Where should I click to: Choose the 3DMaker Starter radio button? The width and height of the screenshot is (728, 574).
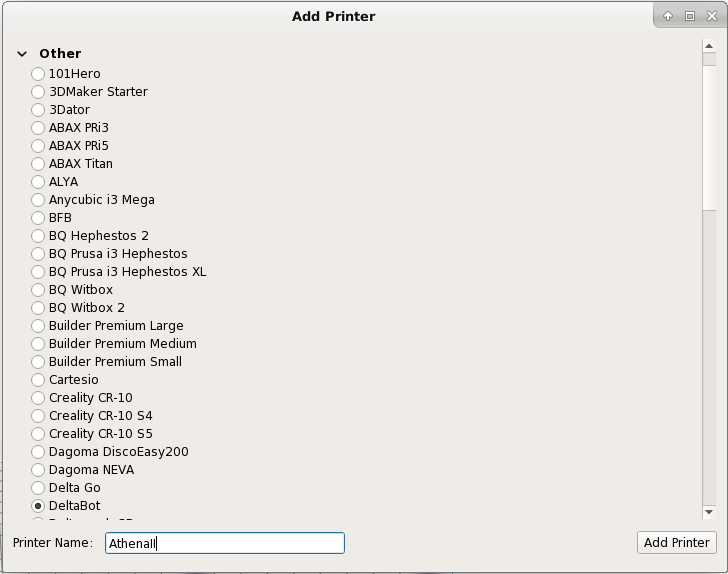[x=38, y=92]
